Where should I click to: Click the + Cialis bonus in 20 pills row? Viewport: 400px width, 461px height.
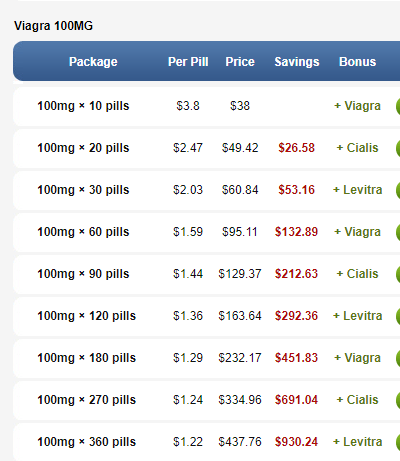click(x=357, y=148)
